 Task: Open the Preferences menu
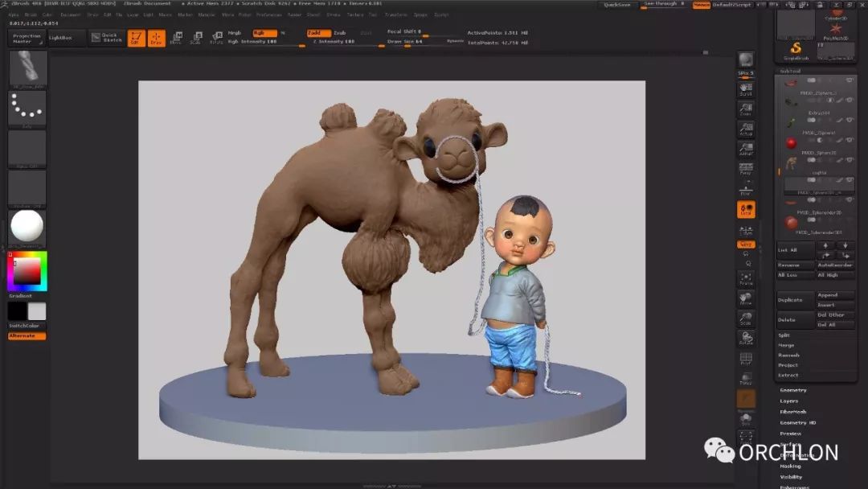[x=268, y=14]
